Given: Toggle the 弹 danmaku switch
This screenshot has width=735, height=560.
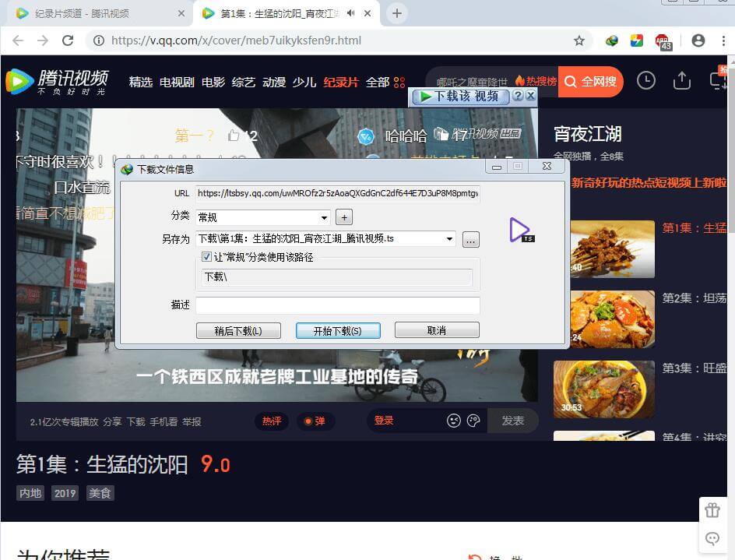Looking at the screenshot, I should tap(315, 421).
